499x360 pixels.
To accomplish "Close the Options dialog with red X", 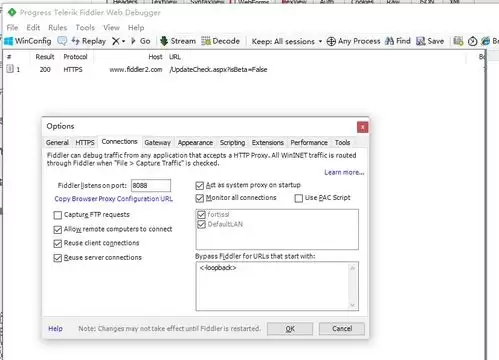I will pos(362,127).
